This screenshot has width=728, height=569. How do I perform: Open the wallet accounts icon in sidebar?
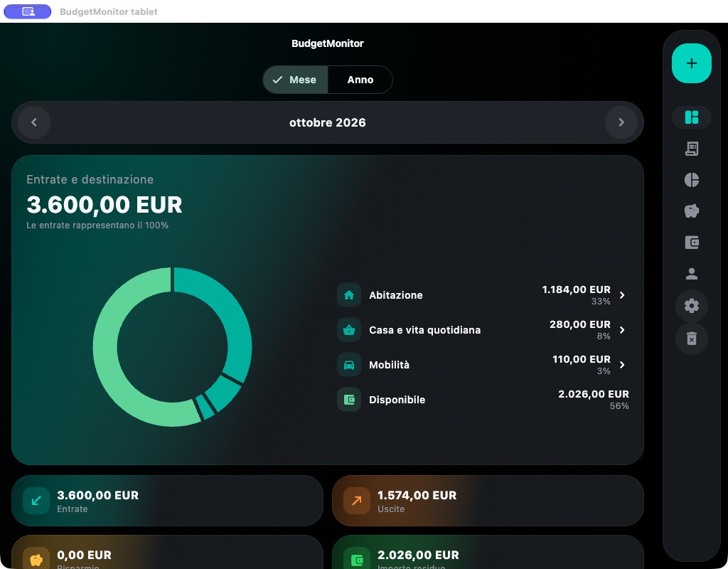[691, 242]
